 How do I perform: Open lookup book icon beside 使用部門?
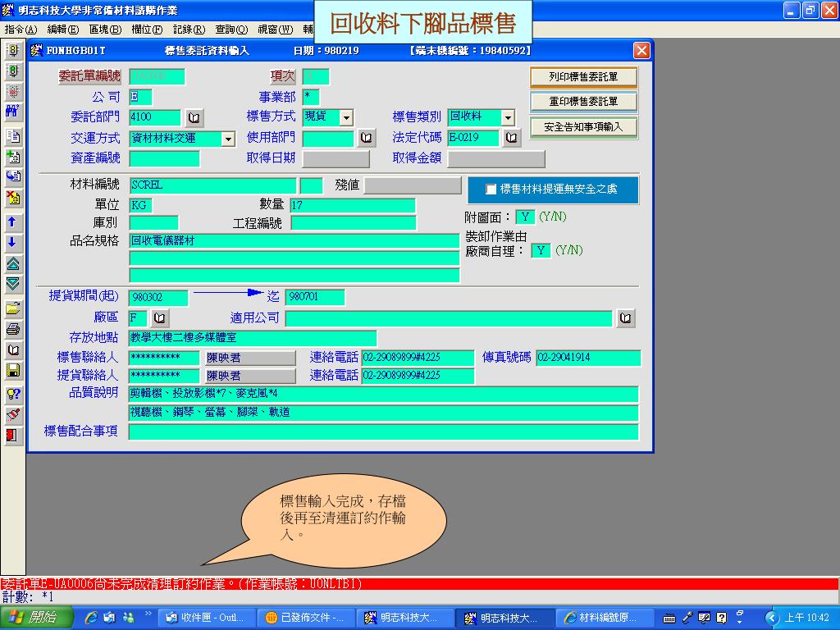pyautogui.click(x=367, y=138)
